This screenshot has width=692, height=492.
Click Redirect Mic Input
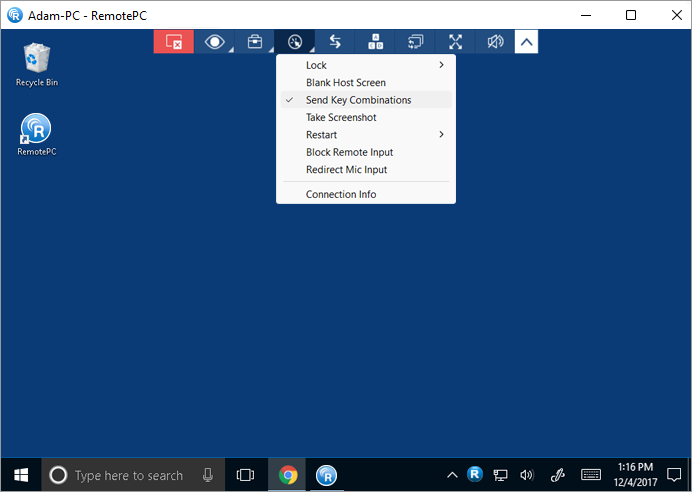(346, 170)
